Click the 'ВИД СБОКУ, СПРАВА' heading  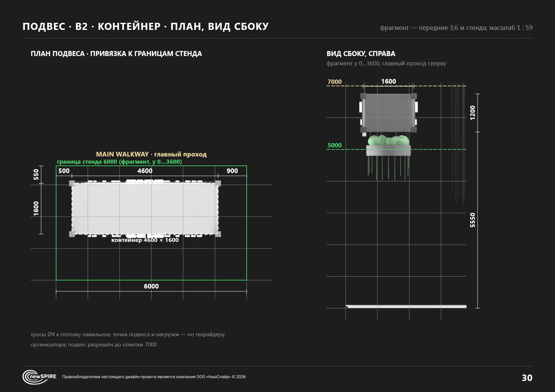361,54
